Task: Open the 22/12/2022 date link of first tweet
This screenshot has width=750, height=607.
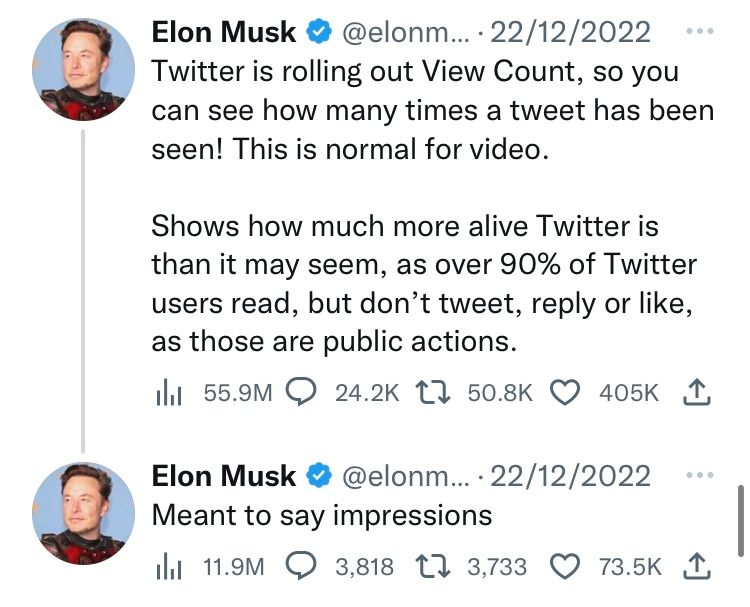Action: click(x=570, y=33)
